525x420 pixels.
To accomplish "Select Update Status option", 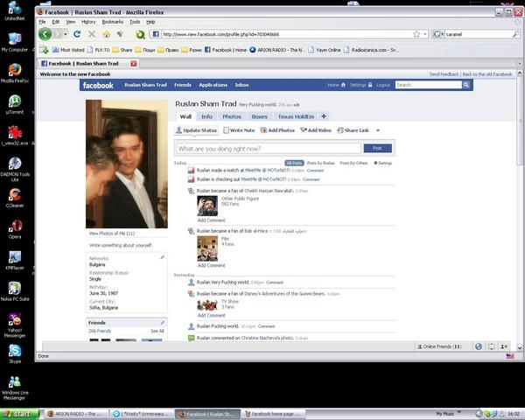I will (196, 130).
